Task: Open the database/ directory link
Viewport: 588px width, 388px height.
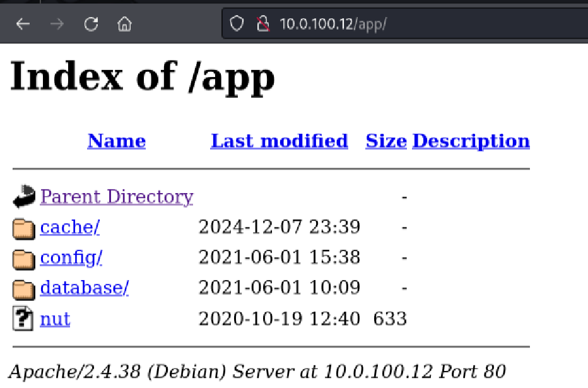Action: tap(84, 288)
